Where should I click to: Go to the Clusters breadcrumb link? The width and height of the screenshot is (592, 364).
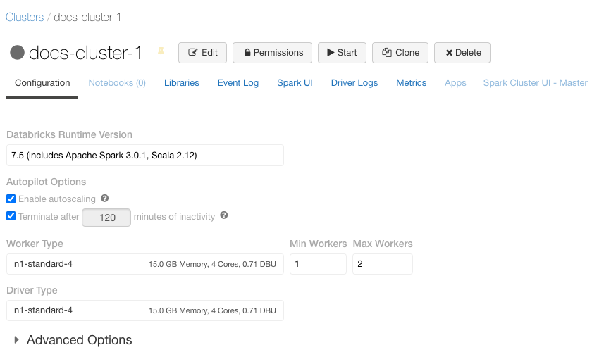[25, 17]
